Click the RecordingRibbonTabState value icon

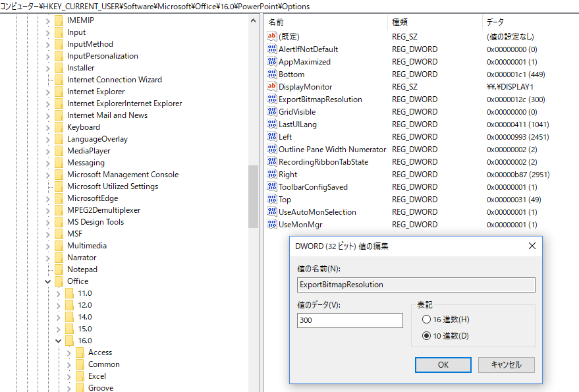coord(272,162)
